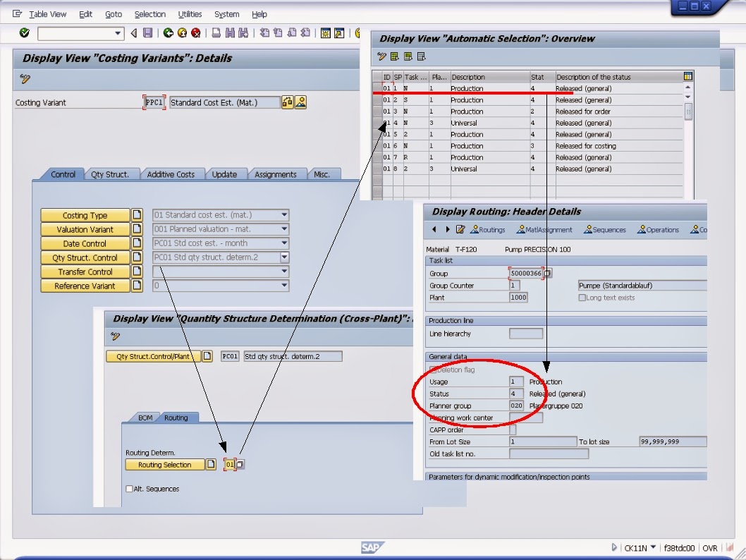
Task: Click the green Back arrow icon
Action: (169, 33)
